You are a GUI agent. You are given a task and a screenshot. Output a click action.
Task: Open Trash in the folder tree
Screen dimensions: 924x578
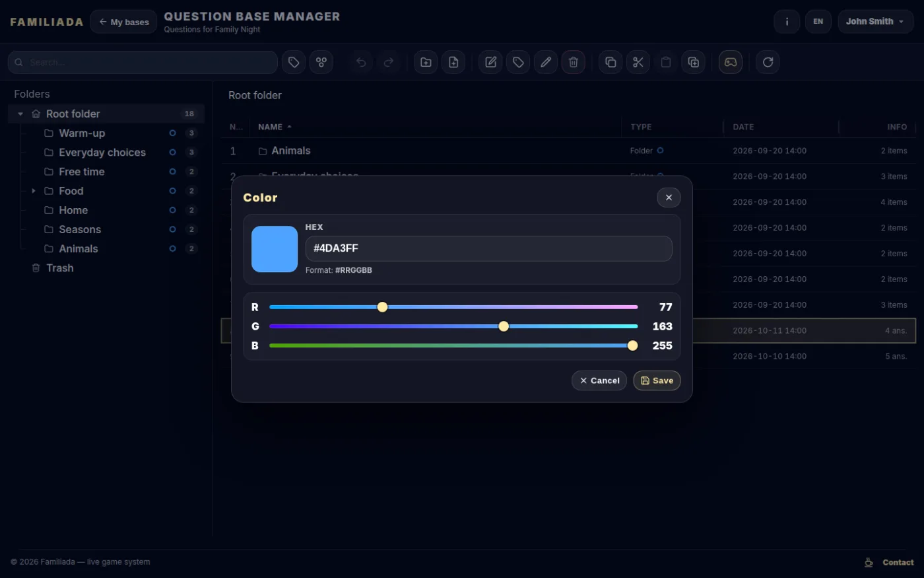point(107,268)
